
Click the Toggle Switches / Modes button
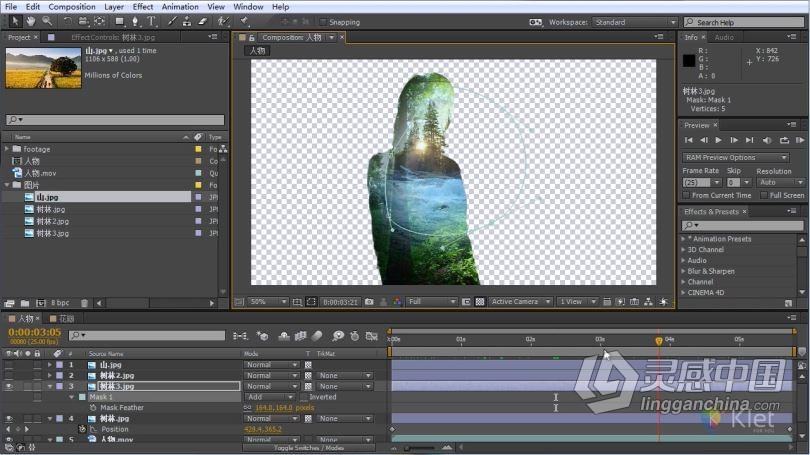[x=310, y=448]
